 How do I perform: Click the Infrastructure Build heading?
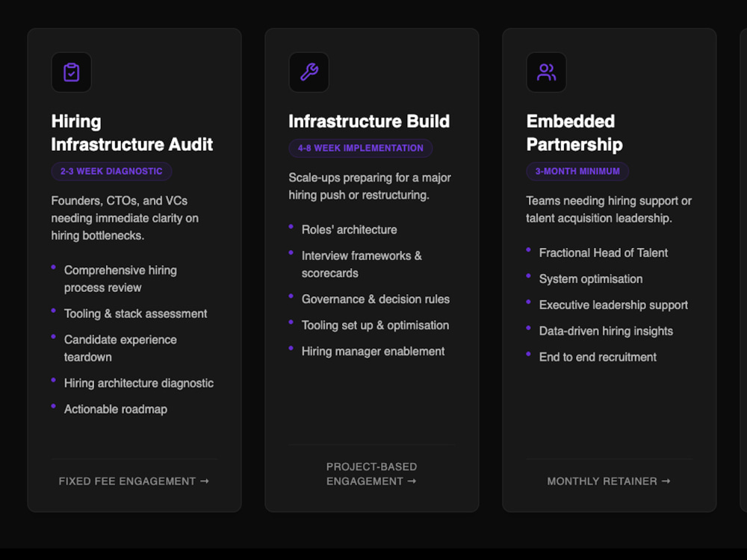click(369, 122)
